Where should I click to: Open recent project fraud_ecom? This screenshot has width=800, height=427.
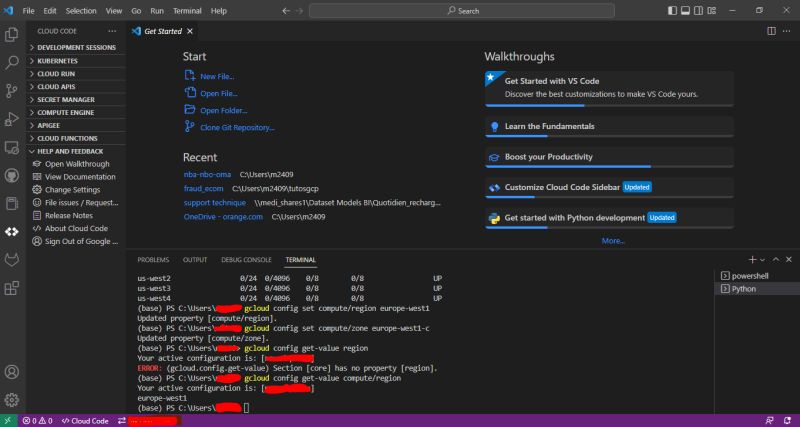coord(204,188)
